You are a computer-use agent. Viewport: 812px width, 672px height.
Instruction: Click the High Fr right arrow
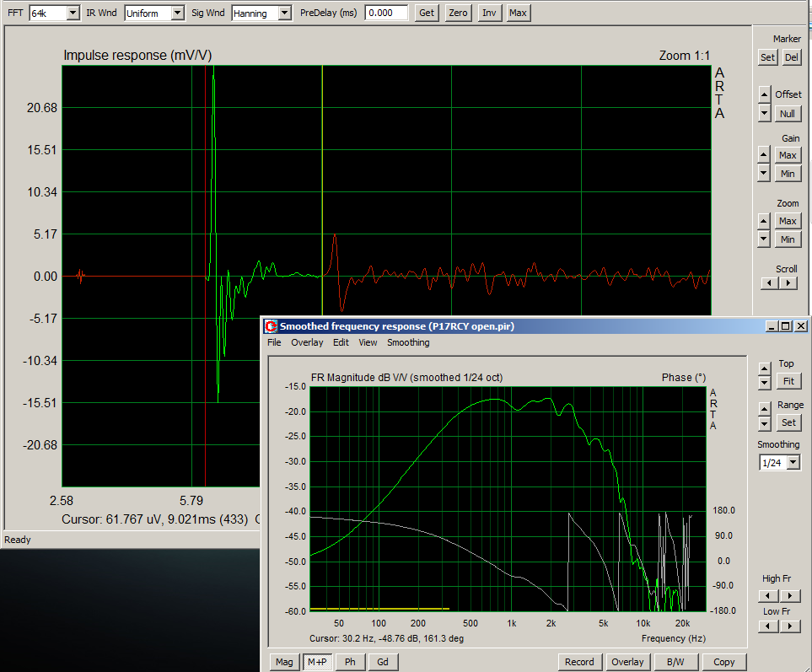click(790, 596)
